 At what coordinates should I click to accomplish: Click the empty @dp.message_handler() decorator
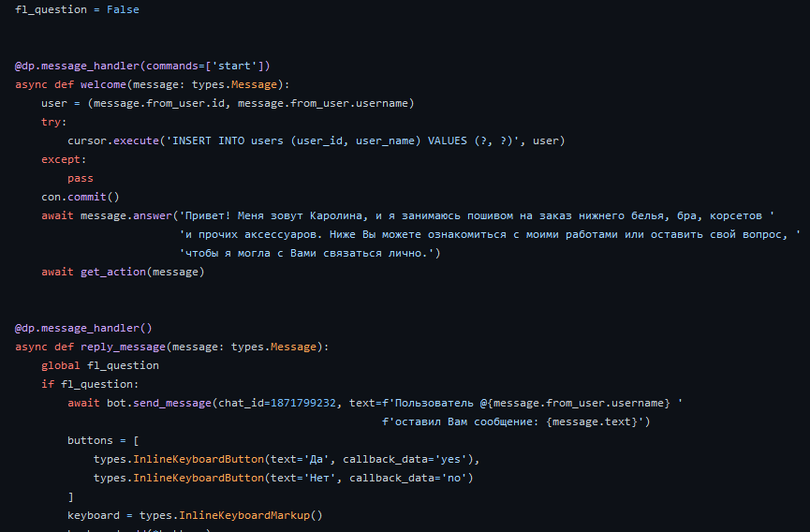point(83,329)
